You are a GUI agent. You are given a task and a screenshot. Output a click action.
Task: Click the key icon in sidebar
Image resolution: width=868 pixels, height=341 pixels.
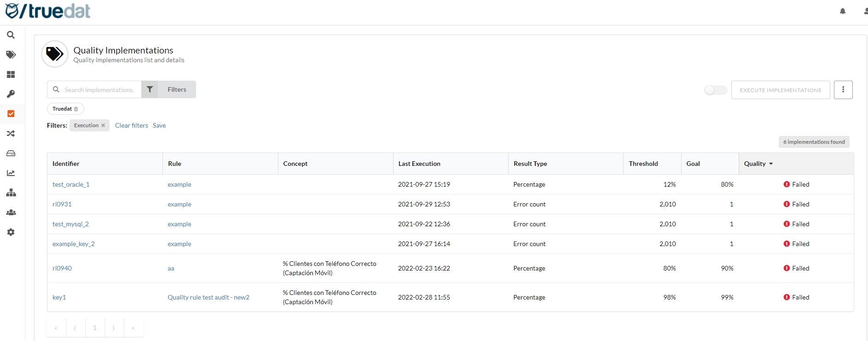[x=11, y=94]
